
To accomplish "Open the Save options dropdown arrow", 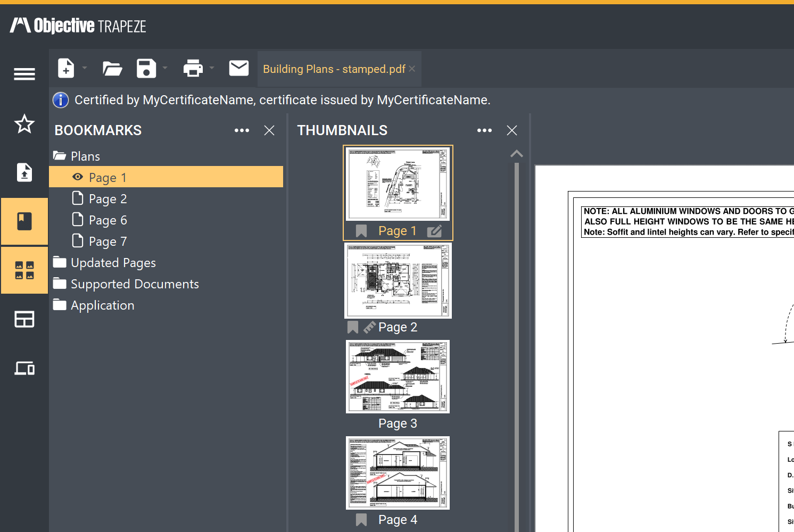I will coord(164,68).
